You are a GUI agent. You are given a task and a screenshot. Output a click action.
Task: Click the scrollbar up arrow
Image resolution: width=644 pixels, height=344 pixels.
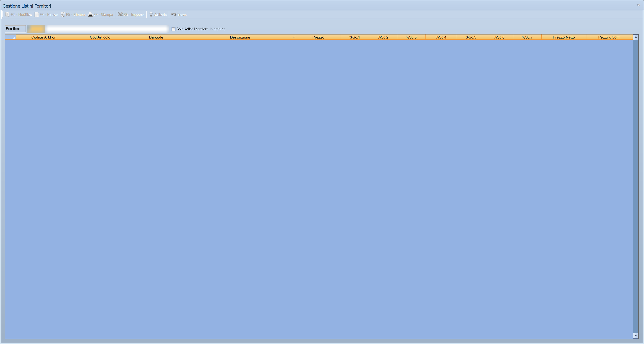(x=635, y=37)
